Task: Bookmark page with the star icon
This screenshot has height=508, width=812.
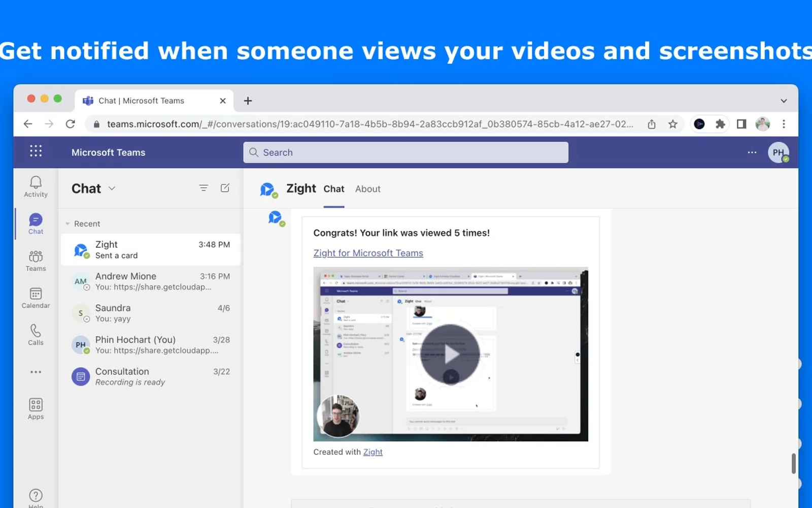Action: point(672,124)
